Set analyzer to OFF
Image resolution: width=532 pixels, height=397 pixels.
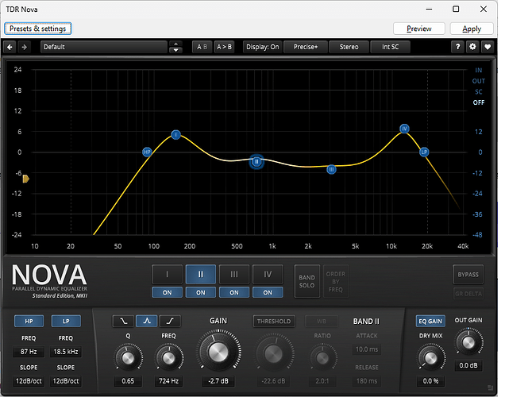coord(478,102)
